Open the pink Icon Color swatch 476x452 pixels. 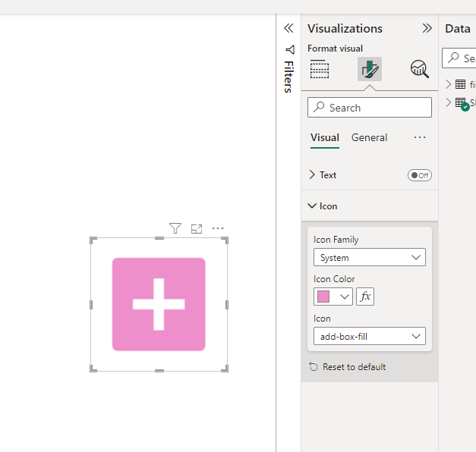333,297
